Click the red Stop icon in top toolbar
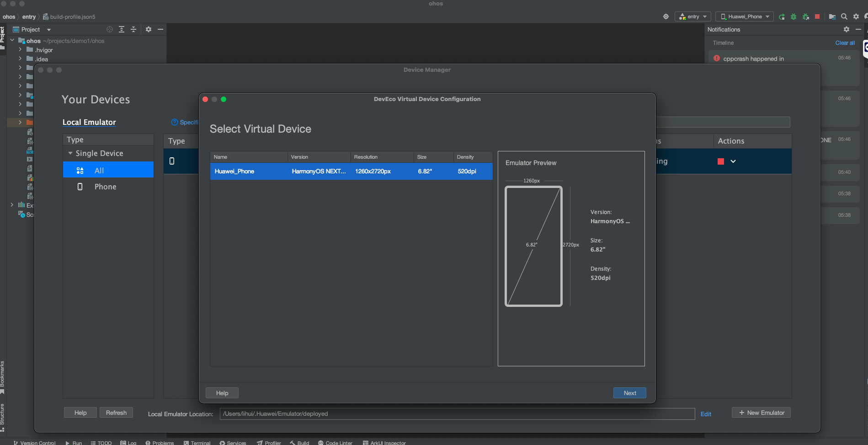Screen dimensions: 868x445 coord(817,16)
